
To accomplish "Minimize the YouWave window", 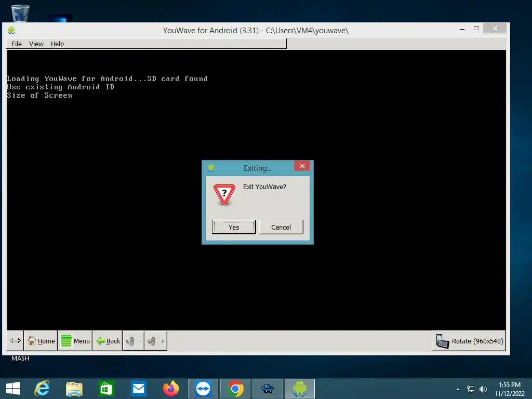I will coord(462,29).
